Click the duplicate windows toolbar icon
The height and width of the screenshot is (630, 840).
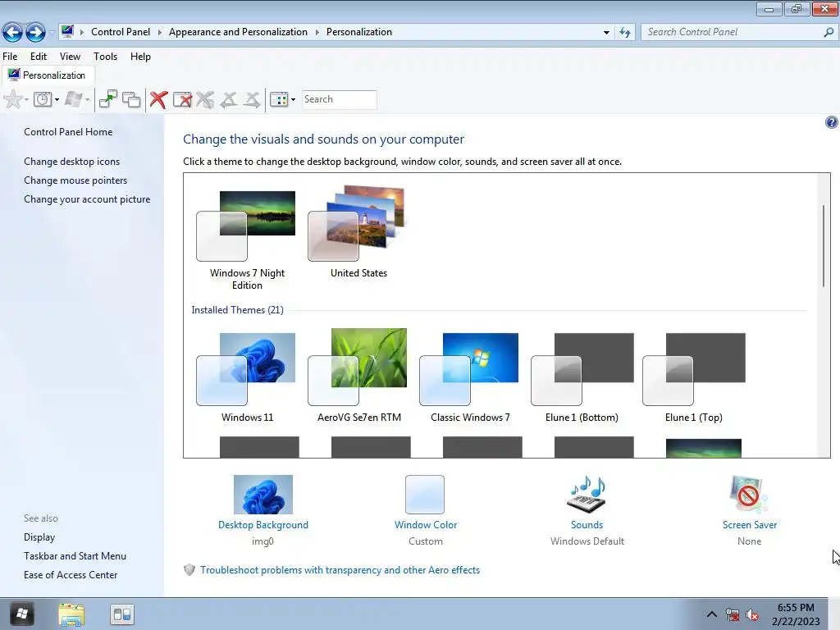click(131, 99)
